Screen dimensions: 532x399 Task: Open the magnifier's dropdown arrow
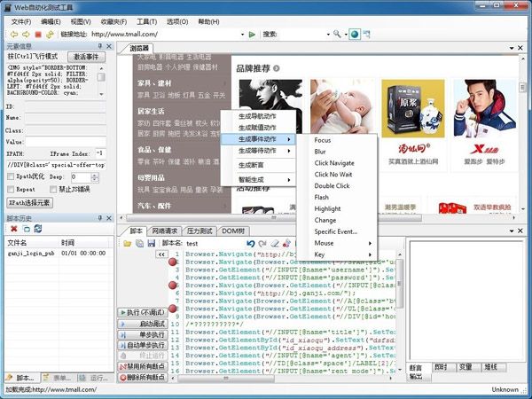coord(346,35)
